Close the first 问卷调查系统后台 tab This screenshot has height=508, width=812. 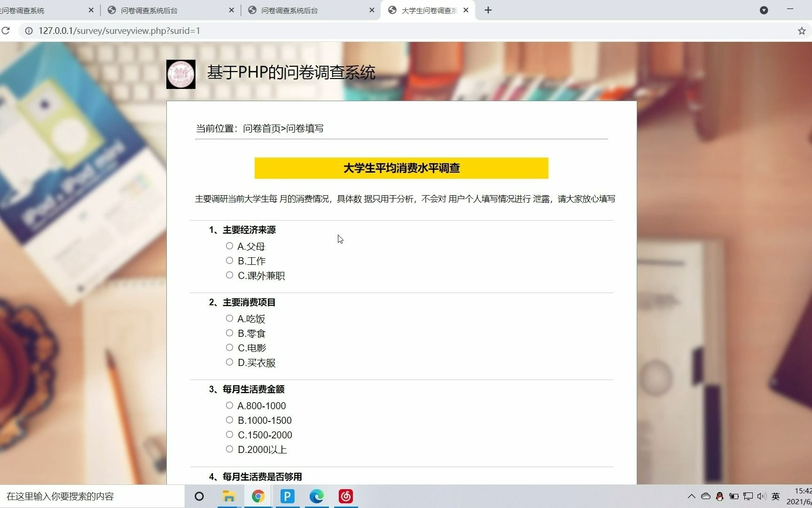click(231, 10)
